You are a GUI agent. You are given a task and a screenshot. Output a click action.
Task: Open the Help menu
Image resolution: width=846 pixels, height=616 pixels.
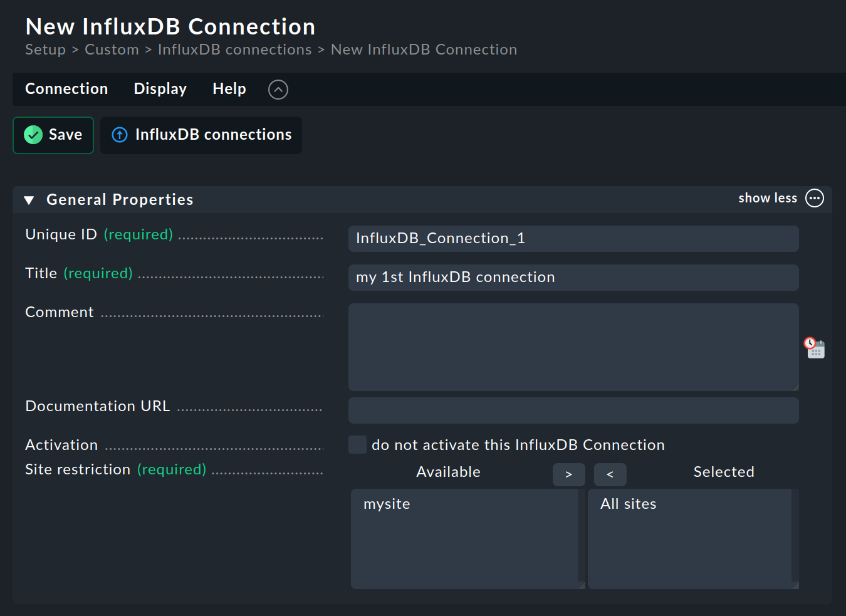click(229, 89)
